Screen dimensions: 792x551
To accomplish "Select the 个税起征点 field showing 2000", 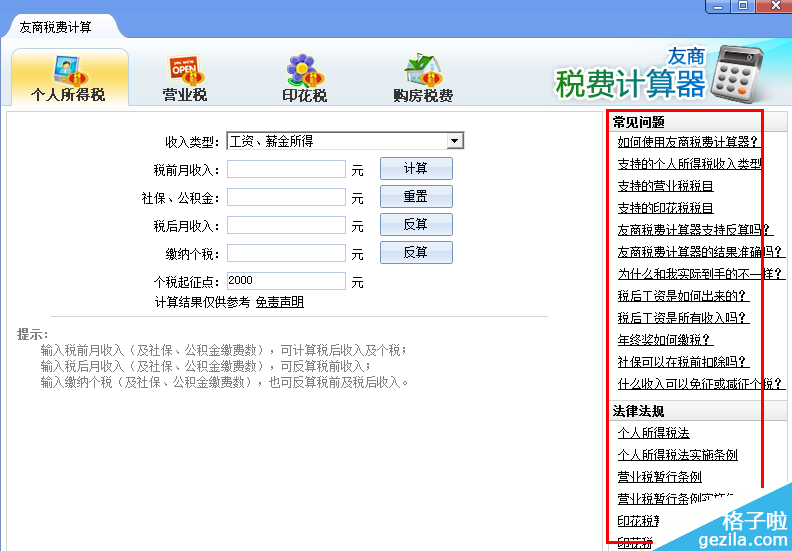I will pyautogui.click(x=286, y=281).
